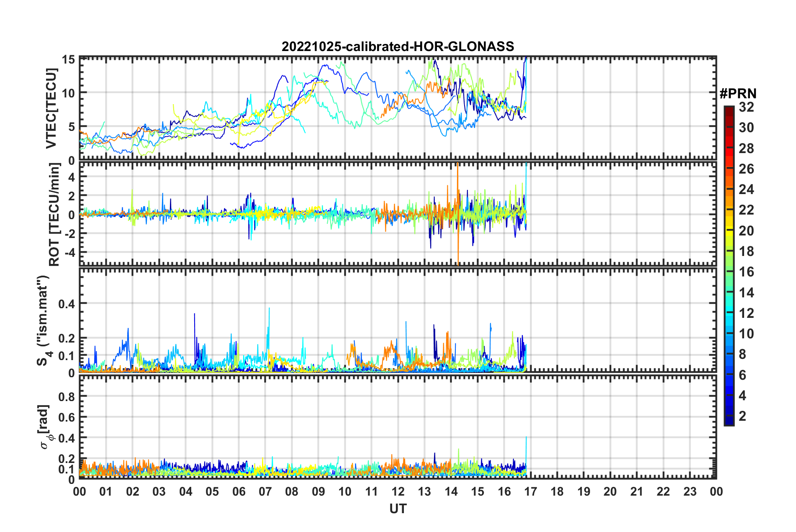Click colorbar tick label 32
The height and width of the screenshot is (532, 796).
(746, 107)
